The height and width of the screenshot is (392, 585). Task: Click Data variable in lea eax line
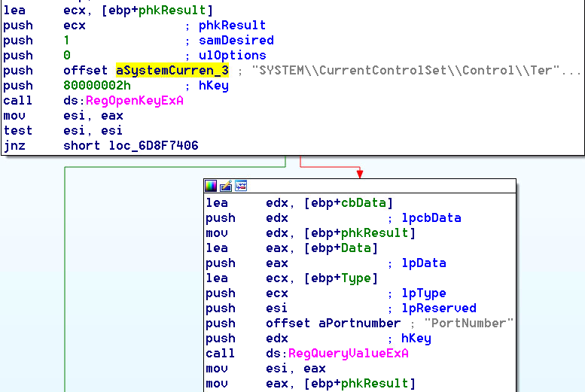(356, 248)
